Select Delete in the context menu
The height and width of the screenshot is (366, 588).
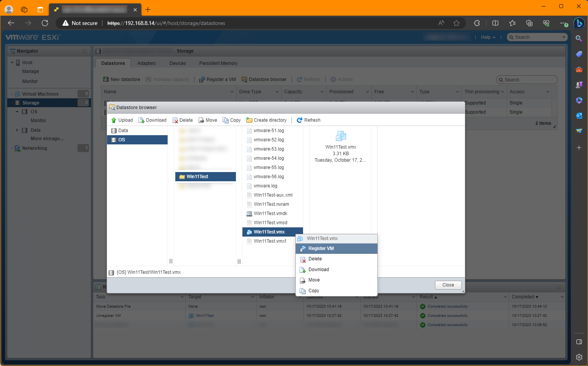315,259
